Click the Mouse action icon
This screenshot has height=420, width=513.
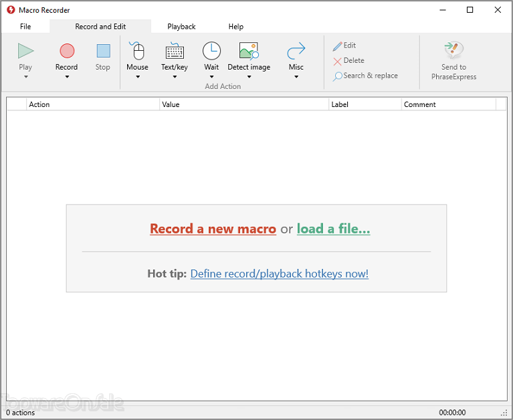(x=137, y=51)
